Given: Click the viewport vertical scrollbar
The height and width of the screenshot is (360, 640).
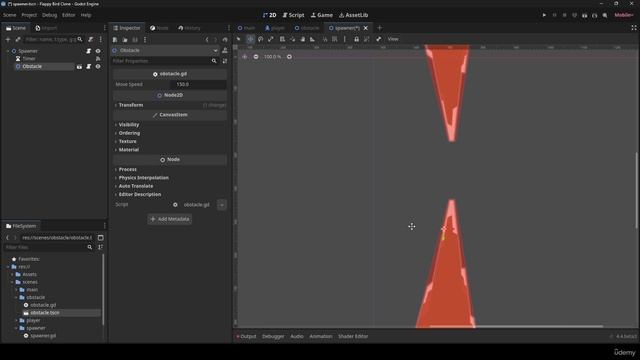Looking at the screenshot, I should click(636, 190).
